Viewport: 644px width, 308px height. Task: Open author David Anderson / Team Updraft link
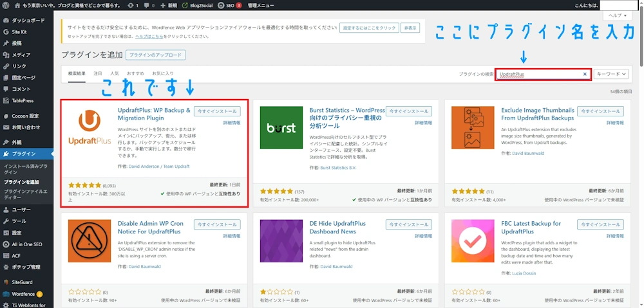158,167
